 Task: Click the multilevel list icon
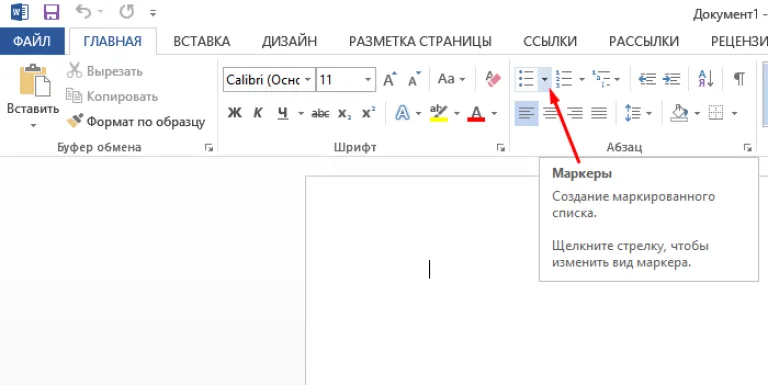click(x=601, y=79)
